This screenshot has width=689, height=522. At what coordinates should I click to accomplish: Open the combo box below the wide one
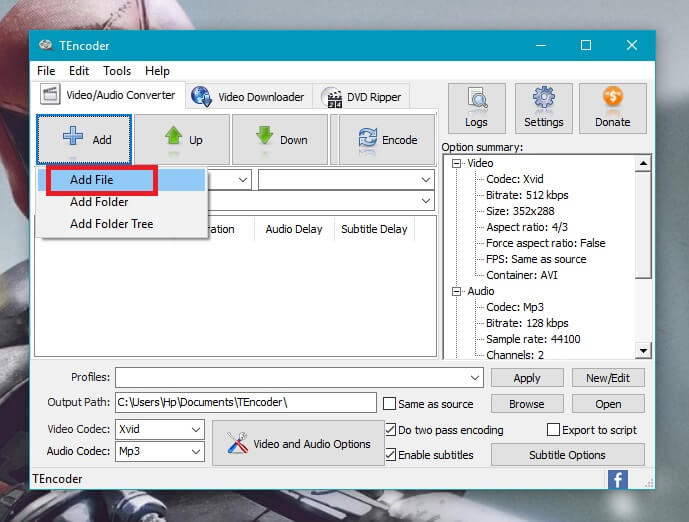coord(321,201)
